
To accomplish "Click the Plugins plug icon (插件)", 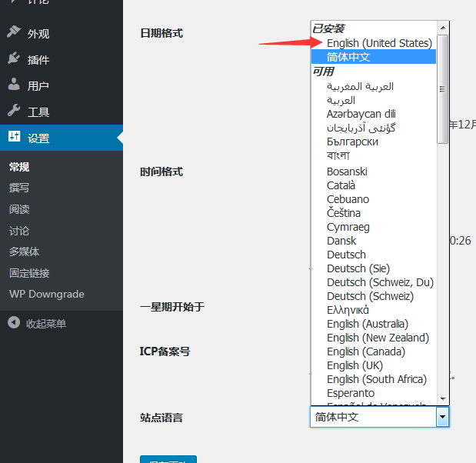I will [x=14, y=59].
